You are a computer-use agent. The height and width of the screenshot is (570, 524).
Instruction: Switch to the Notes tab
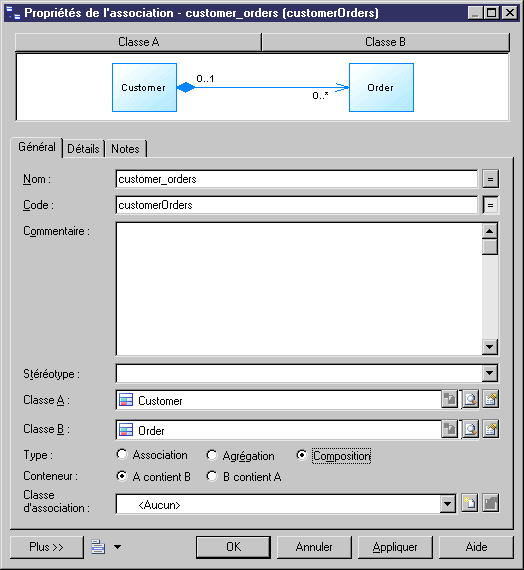point(125,149)
